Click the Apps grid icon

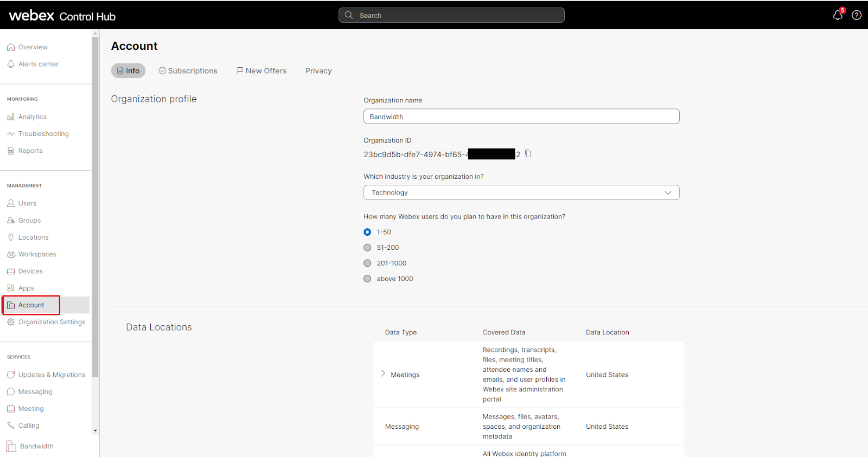point(11,288)
